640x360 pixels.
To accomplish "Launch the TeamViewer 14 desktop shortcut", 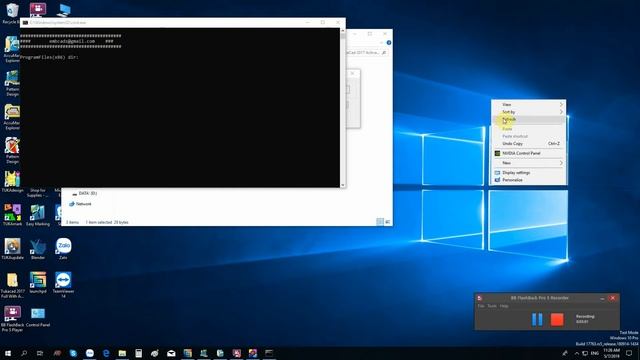I will coord(63,285).
